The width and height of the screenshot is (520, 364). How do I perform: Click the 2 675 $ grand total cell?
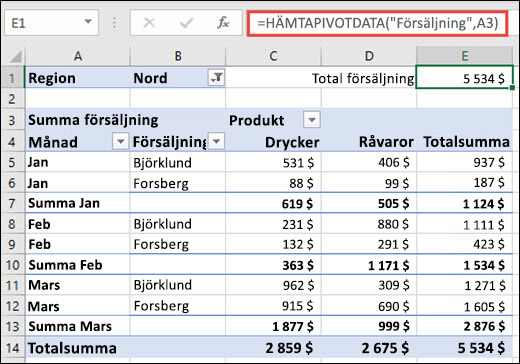point(369,348)
